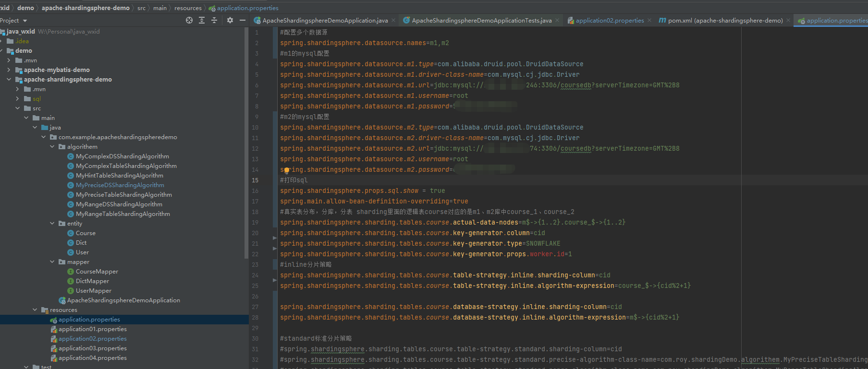Select com.example.apacheshardingspheredemo package
868x369 pixels.
[x=118, y=137]
